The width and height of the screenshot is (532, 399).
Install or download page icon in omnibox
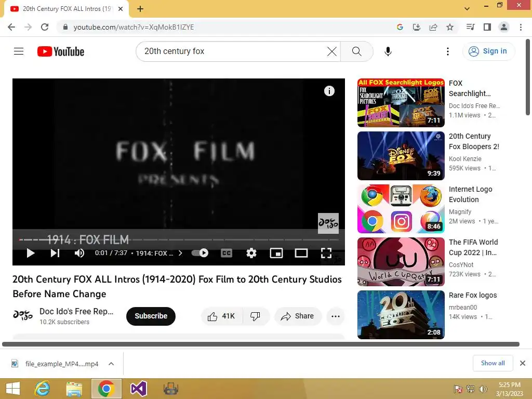[x=417, y=27]
